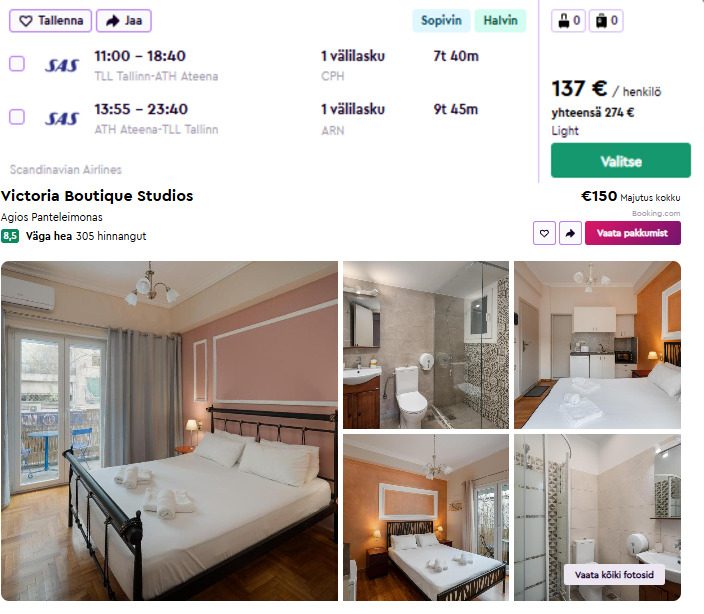
Task: Click the green Valitse button
Action: pos(620,160)
